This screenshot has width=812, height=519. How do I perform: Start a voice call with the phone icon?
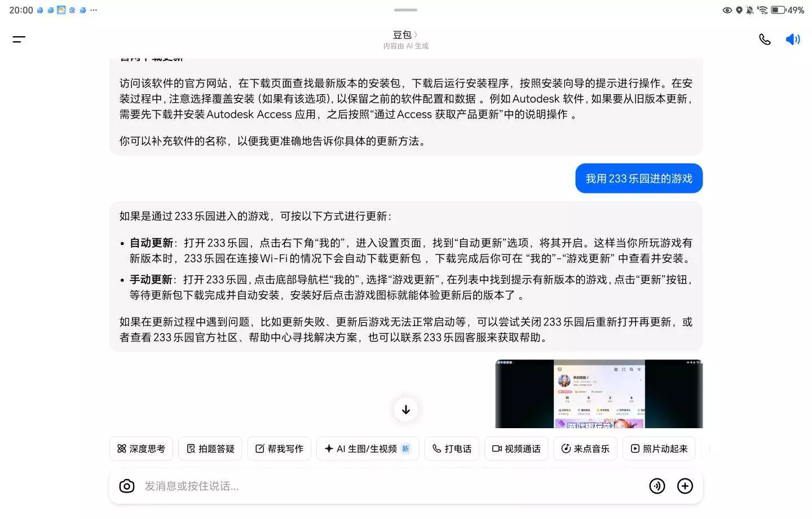pos(765,39)
